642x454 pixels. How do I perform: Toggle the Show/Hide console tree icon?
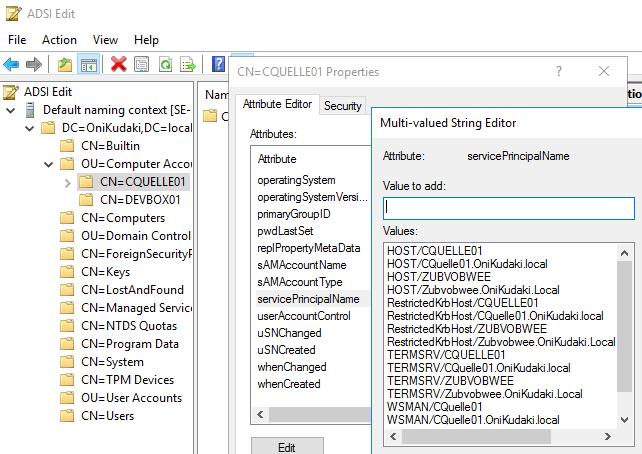pyautogui.click(x=88, y=64)
